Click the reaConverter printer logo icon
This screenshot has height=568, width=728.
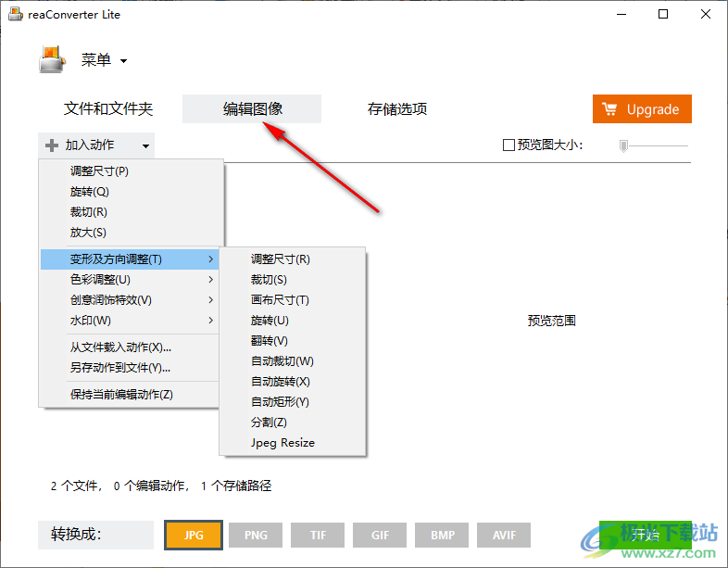(x=51, y=59)
